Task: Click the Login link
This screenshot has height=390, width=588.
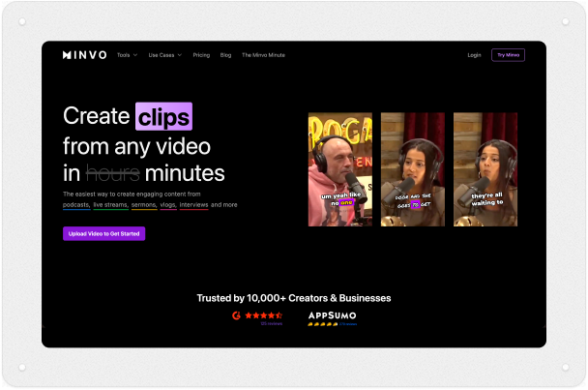Action: coord(474,55)
